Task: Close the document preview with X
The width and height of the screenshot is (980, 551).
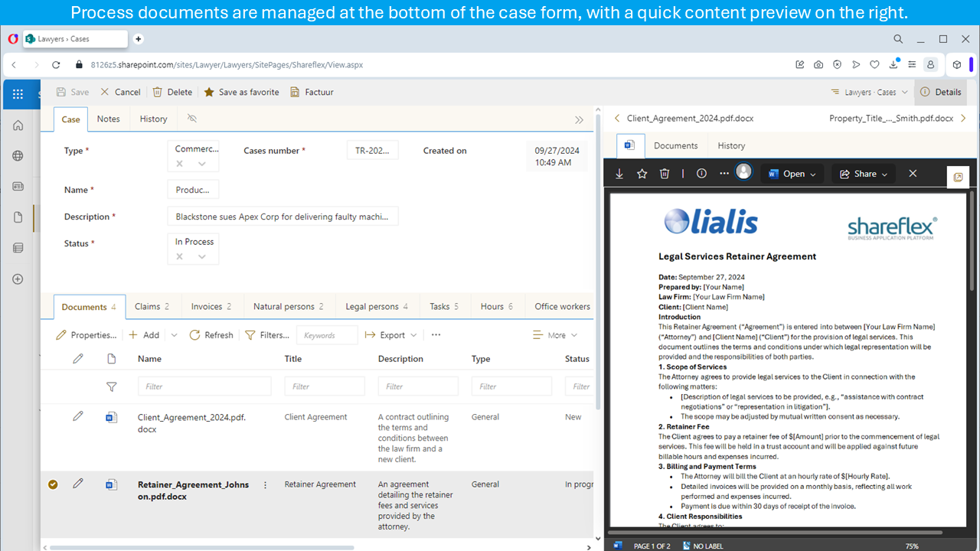Action: [x=913, y=174]
